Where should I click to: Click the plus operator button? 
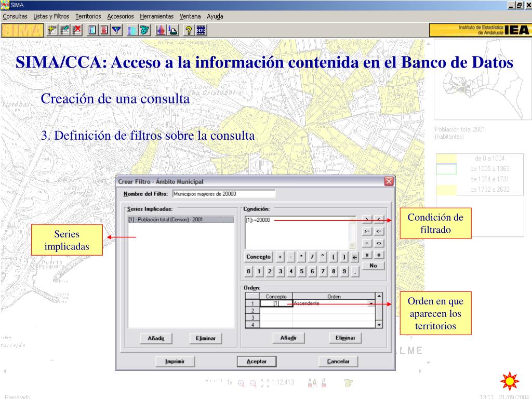(x=280, y=257)
